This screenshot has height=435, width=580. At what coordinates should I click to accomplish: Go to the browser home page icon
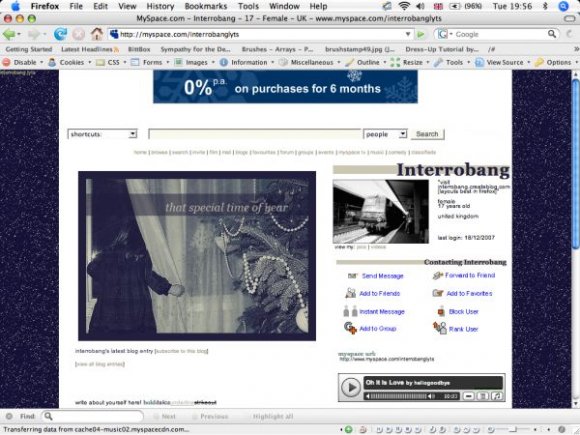coord(97,34)
